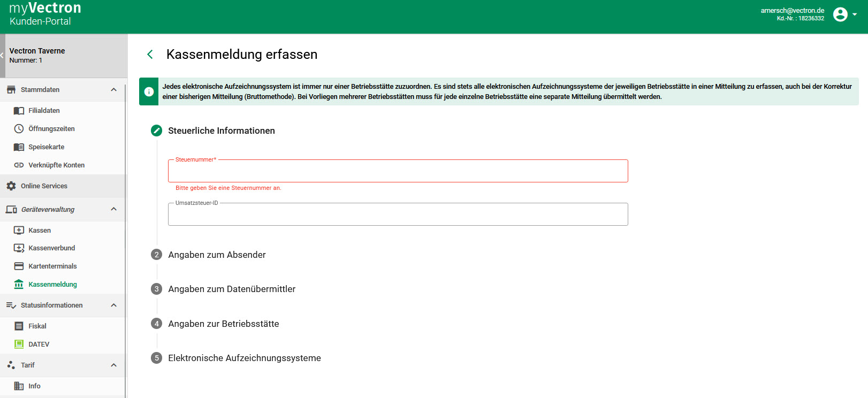Open step Angaben zum Absender

point(217,255)
